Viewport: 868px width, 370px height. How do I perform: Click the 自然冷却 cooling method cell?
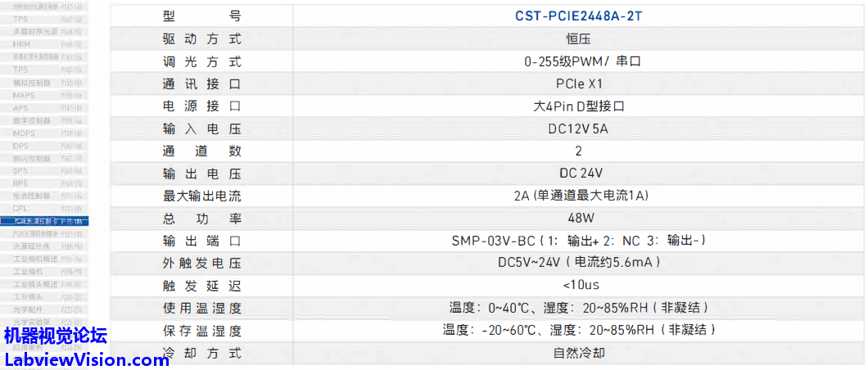pyautogui.click(x=578, y=353)
